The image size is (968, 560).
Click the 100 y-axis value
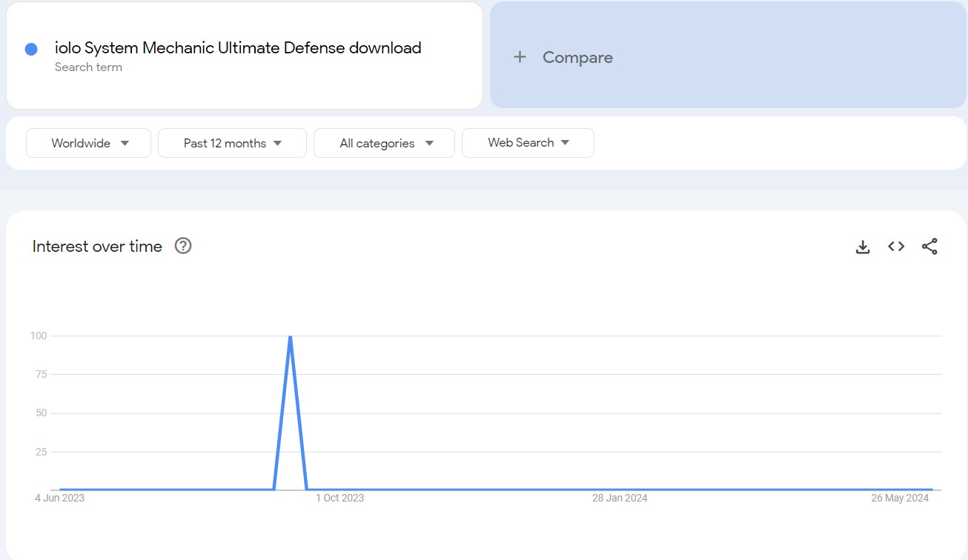[x=39, y=336]
